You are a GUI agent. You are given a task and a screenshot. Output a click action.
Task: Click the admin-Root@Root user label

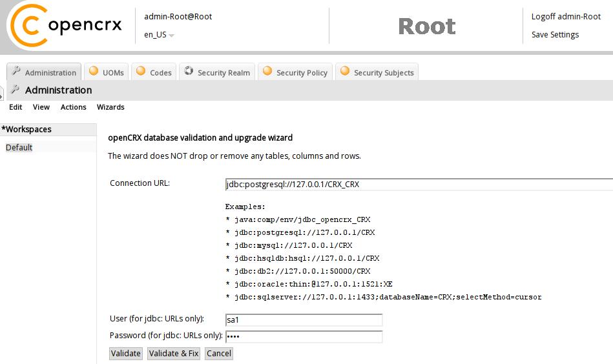point(178,16)
